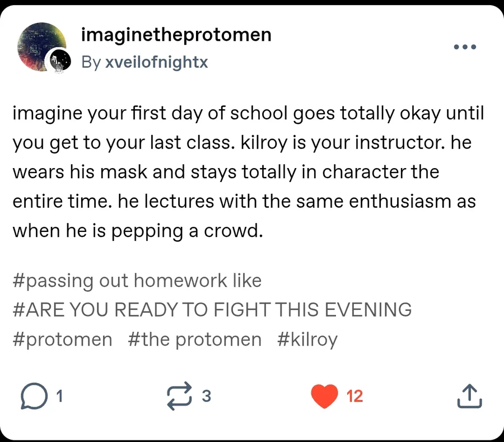Viewport: 504px width, 442px height.
Task: Share the post with the upload arrow icon
Action: point(469,396)
